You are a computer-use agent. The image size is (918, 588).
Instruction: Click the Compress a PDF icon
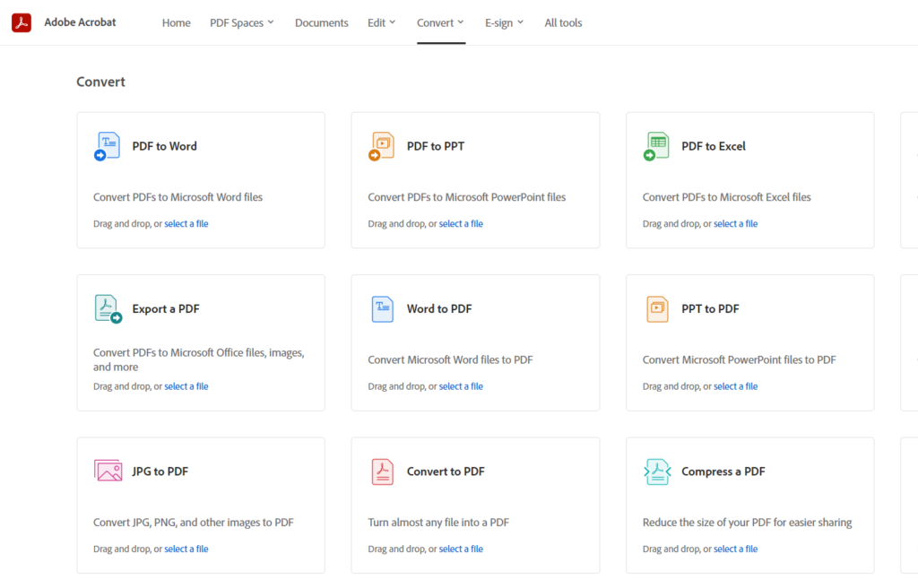657,471
